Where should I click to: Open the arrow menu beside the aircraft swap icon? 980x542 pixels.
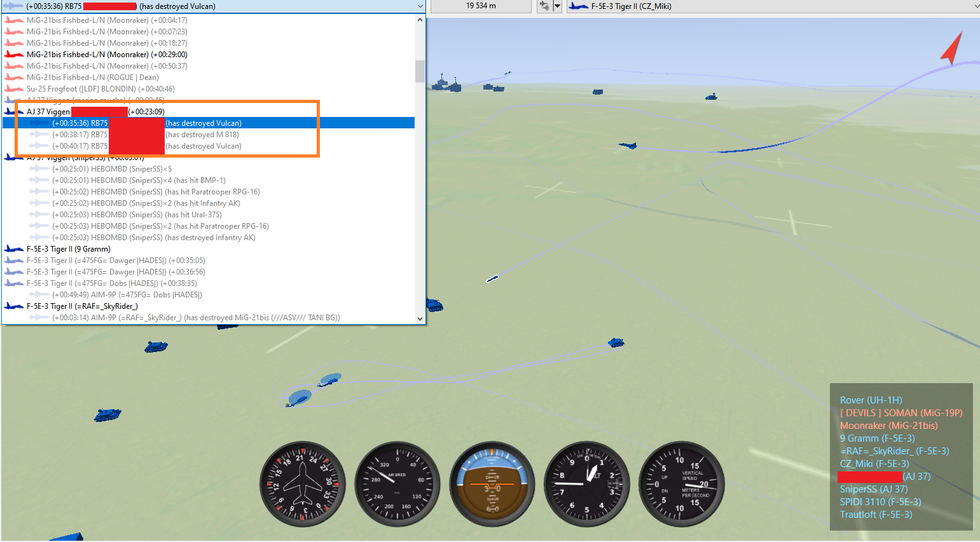point(558,6)
